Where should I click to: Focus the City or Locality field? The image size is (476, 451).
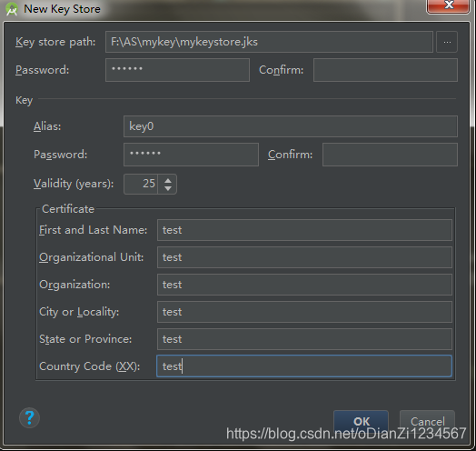[304, 312]
